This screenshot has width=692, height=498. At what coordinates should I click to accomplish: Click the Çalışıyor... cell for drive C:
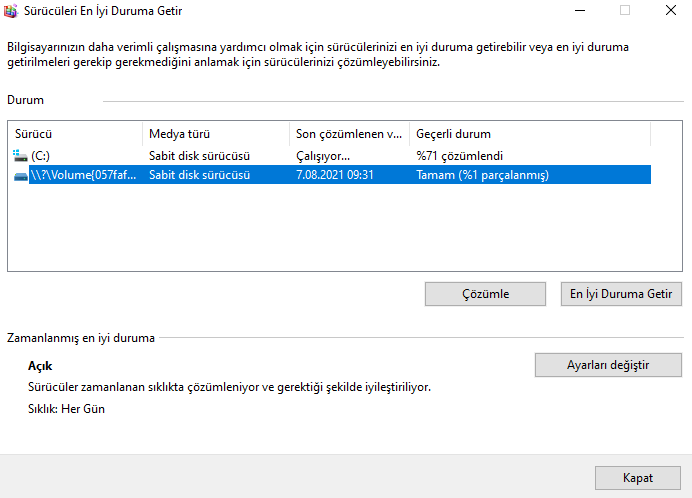coord(324,156)
